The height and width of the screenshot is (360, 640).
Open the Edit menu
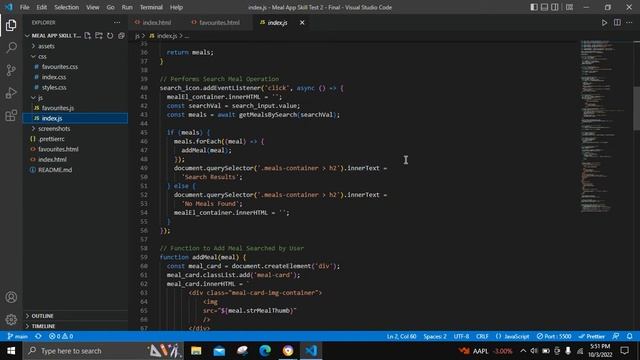(42, 7)
